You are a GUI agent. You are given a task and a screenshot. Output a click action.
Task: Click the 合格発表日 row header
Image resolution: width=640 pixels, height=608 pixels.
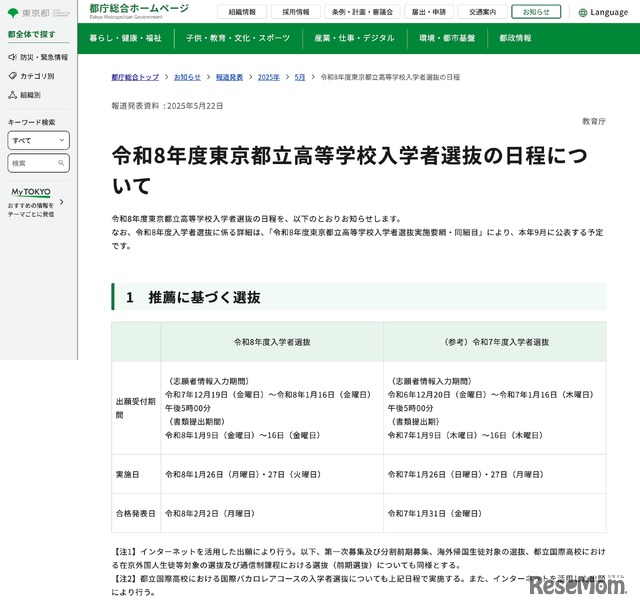136,514
